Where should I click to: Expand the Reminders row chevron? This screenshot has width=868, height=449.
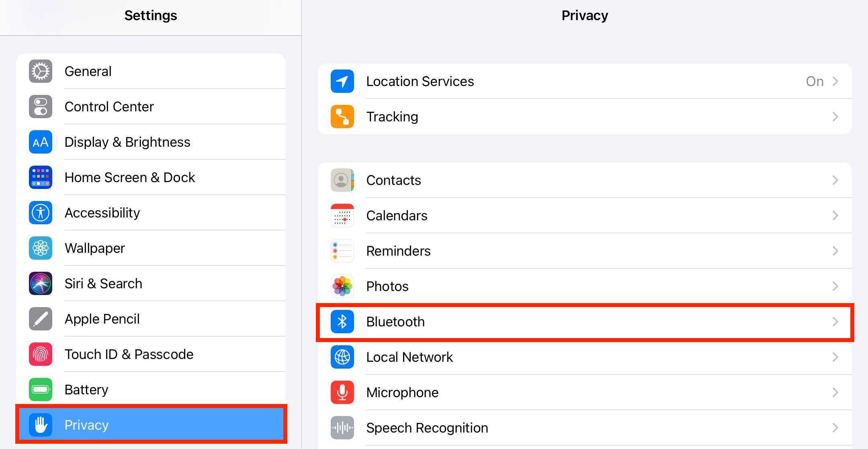(x=835, y=251)
